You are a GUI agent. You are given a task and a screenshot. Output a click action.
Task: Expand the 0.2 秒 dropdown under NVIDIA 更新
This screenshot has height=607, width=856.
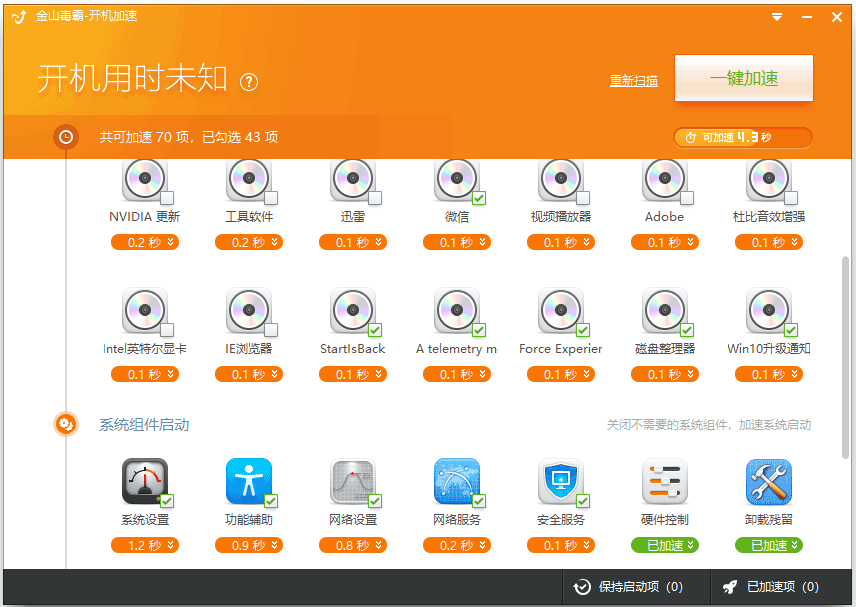coord(145,242)
